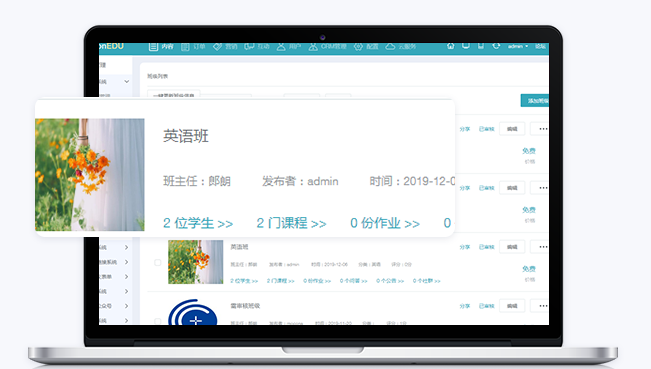The height and width of the screenshot is (369, 651).
Task: Click 分享 in the blue circular logo row
Action: click(x=465, y=306)
